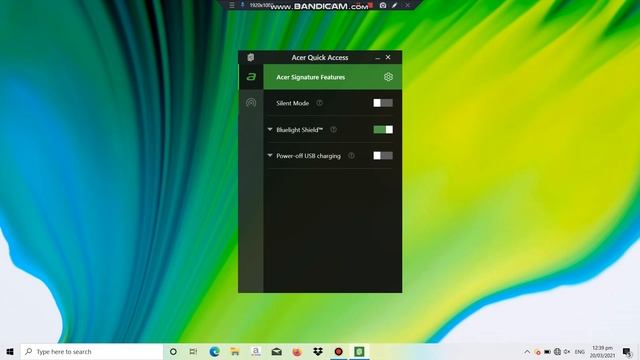Open the notification center icon
Viewport: 640px width, 360px height.
click(x=627, y=352)
